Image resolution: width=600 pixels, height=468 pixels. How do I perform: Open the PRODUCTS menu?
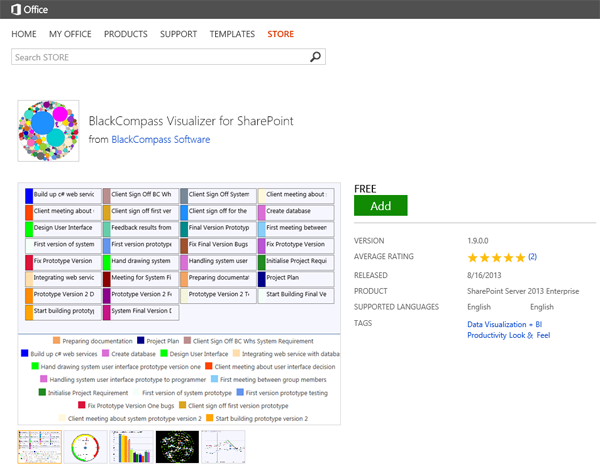pyautogui.click(x=126, y=34)
